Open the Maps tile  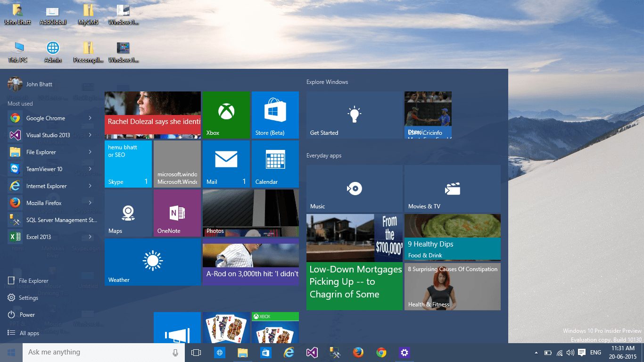point(128,213)
